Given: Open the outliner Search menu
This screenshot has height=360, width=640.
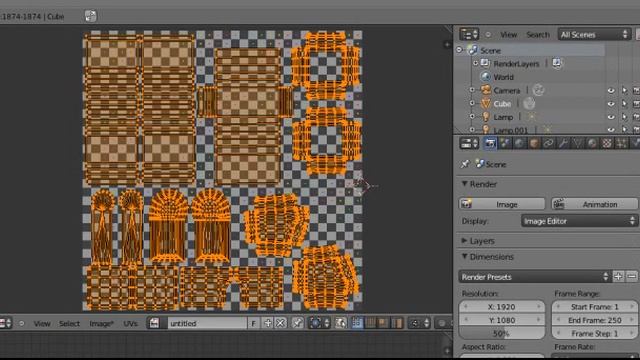Looking at the screenshot, I should [x=538, y=35].
